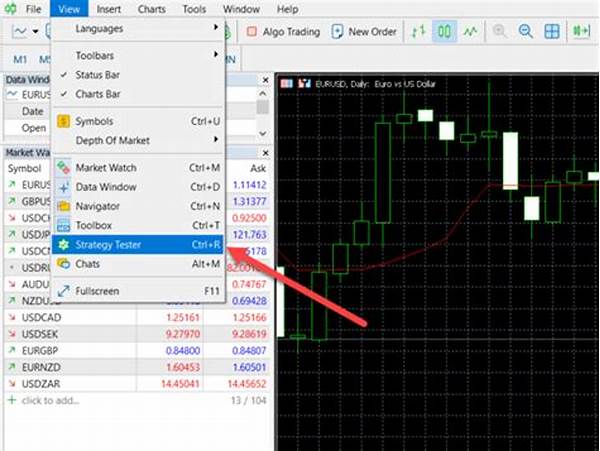Click Data Window scroll up arrow
The width and height of the screenshot is (600, 451).
tap(263, 93)
